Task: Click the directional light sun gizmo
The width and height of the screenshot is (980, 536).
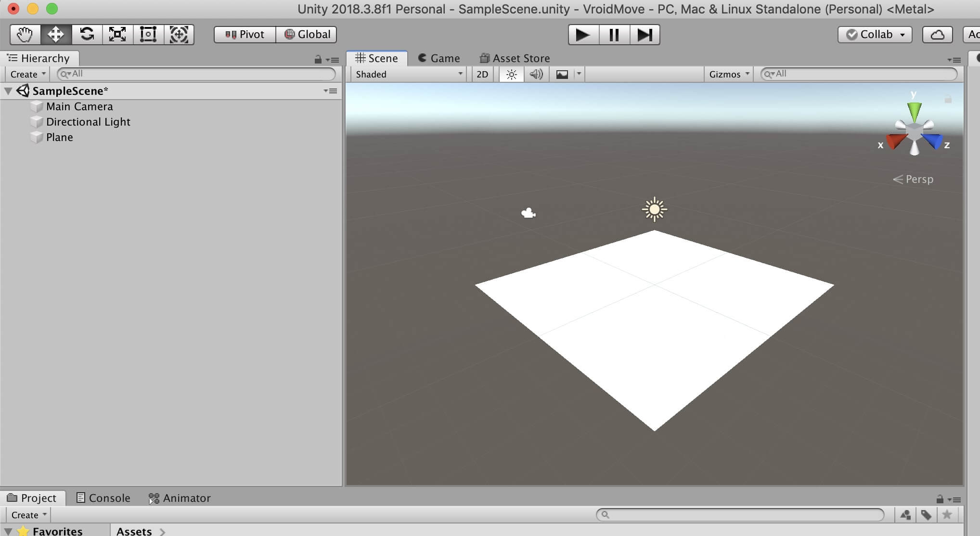Action: [654, 209]
